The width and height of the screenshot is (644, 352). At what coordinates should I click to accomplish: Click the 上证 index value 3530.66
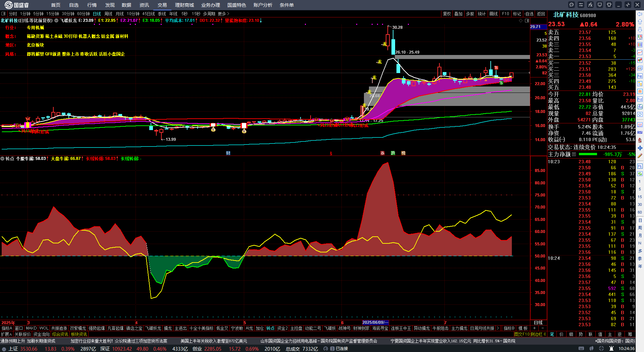pyautogui.click(x=29, y=349)
